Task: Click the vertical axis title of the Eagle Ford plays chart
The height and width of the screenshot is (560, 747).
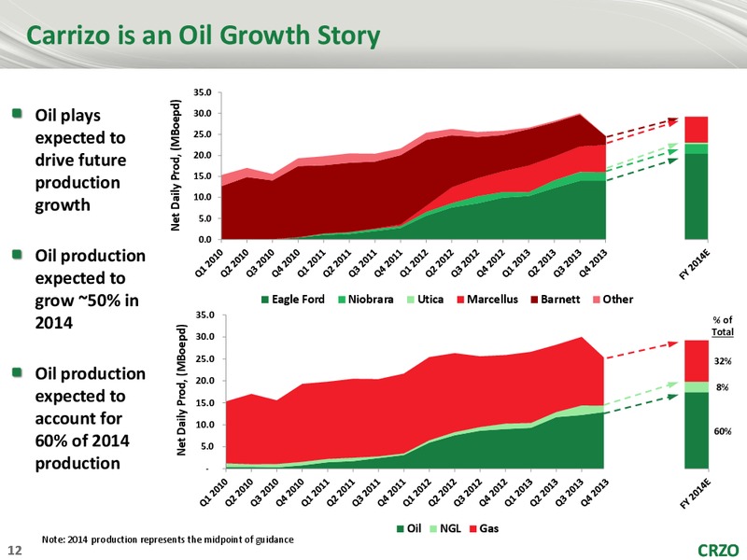Action: pyautogui.click(x=176, y=165)
